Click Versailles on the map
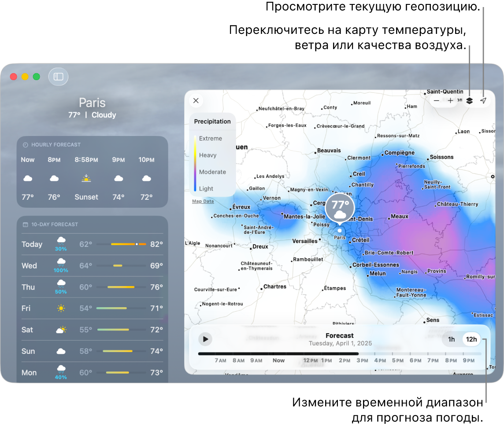Image resolution: width=504 pixels, height=426 pixels. click(x=305, y=241)
